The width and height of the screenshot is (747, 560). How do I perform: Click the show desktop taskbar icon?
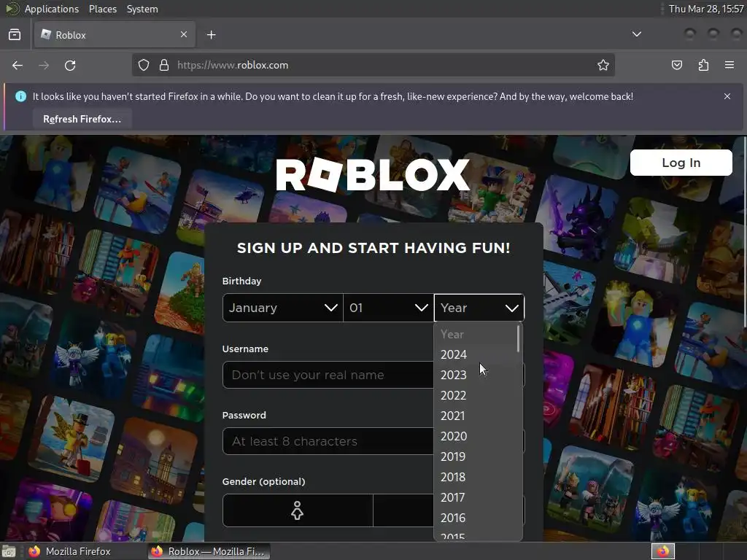pos(9,551)
